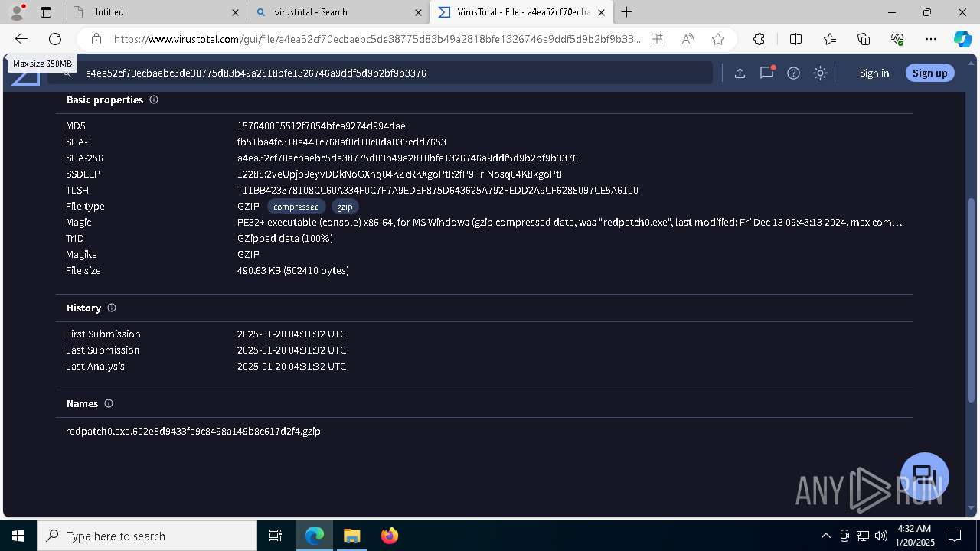Select the SHA-1 hash value
This screenshot has height=551, width=980.
(x=341, y=142)
